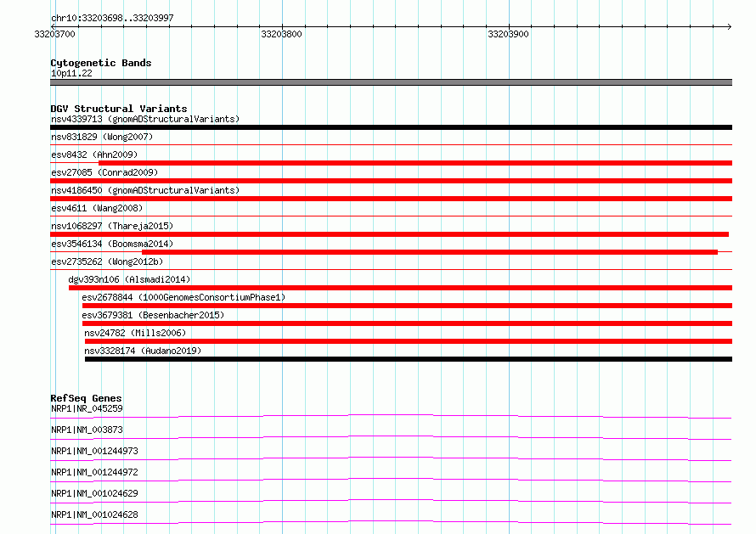Open variant esv3679381 (Besenbacher2015)
756x534 pixels.
(x=153, y=315)
